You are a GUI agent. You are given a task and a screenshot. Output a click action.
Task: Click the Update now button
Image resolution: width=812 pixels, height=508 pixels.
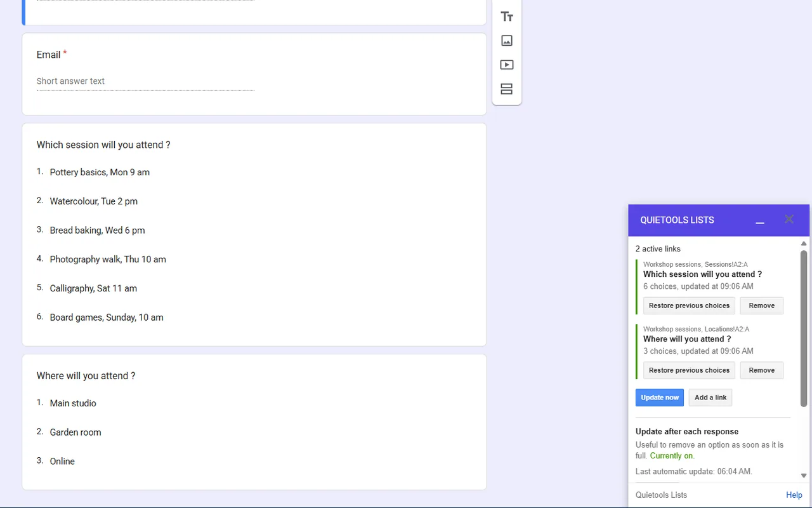pos(660,398)
